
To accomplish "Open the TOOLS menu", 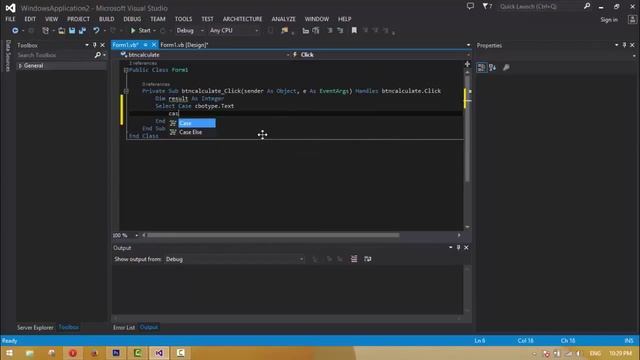I will pos(183,19).
